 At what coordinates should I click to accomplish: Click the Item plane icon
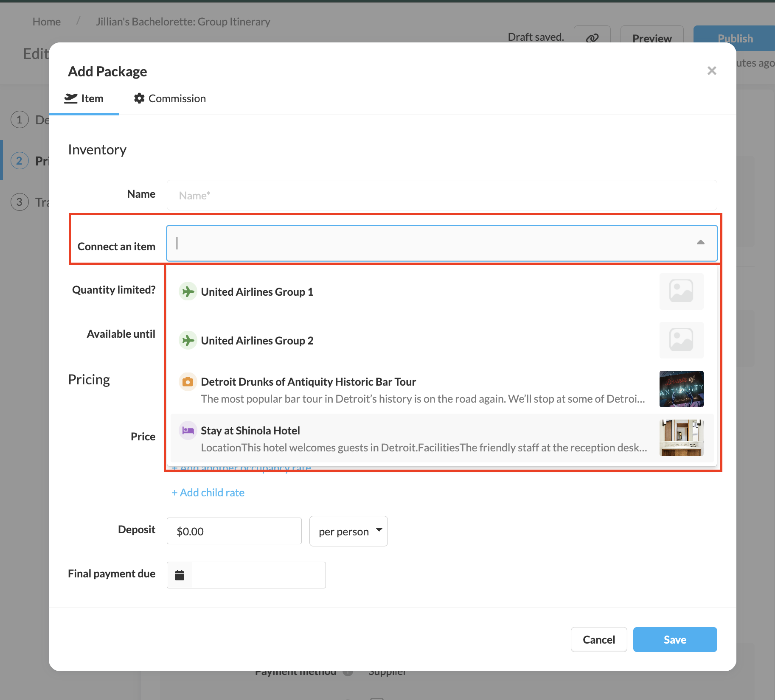pyautogui.click(x=71, y=98)
